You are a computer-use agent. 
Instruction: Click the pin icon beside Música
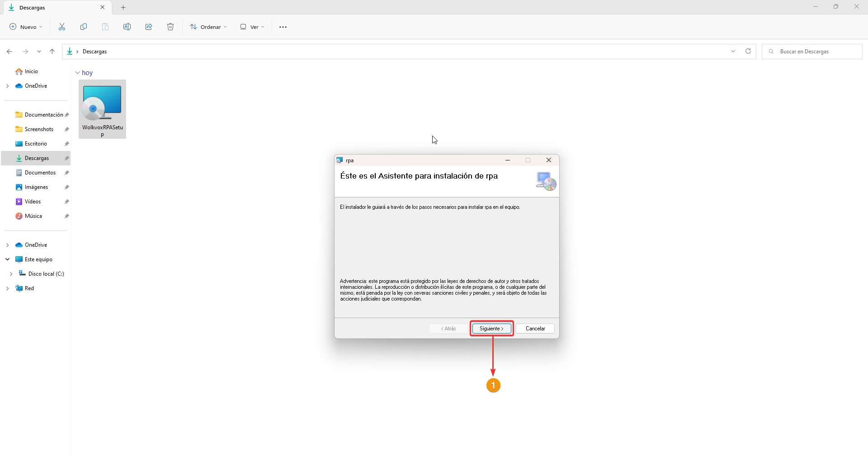(67, 216)
